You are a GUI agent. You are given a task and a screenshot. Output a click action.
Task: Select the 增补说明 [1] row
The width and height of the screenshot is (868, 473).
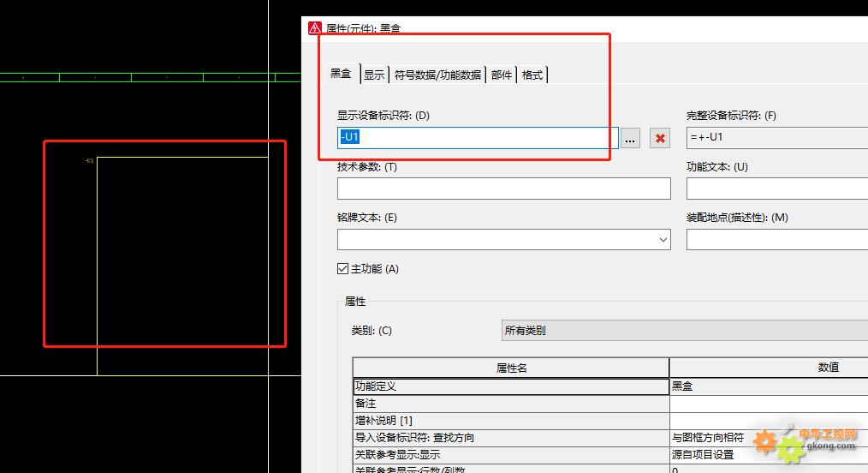point(511,421)
